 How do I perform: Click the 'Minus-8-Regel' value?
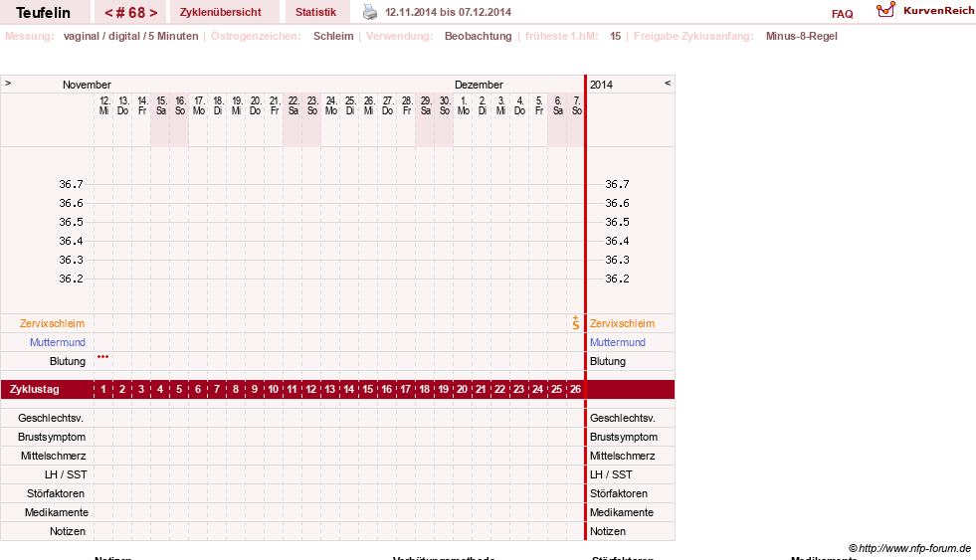coord(802,36)
